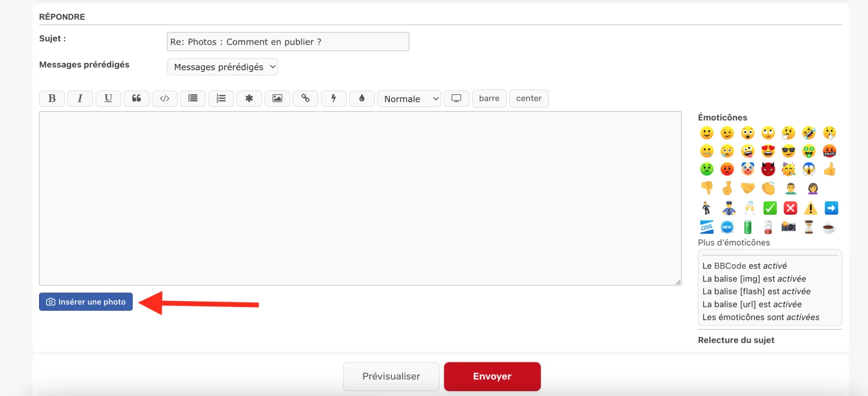
Task: Insert an unordered bullet list
Action: (x=193, y=98)
